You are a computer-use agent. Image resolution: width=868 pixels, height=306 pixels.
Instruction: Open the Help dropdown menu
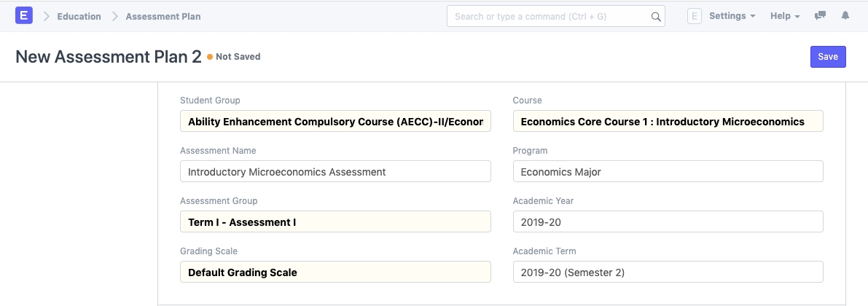tap(785, 16)
